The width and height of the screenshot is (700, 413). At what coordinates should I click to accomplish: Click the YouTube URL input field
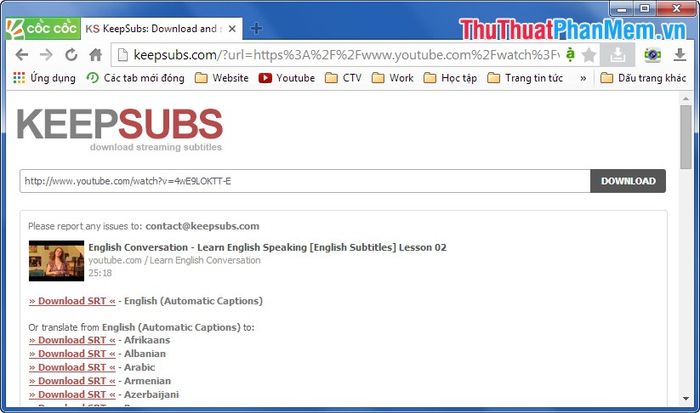click(x=305, y=181)
